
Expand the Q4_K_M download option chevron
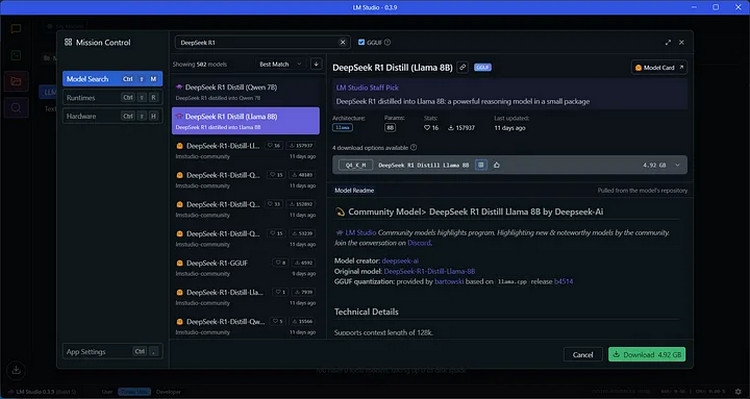click(677, 165)
